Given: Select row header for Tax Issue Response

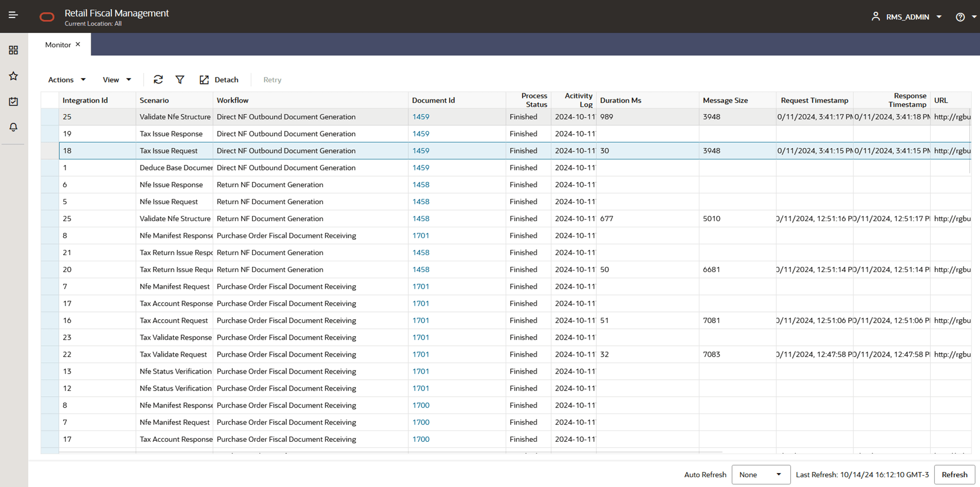Looking at the screenshot, I should [50, 133].
